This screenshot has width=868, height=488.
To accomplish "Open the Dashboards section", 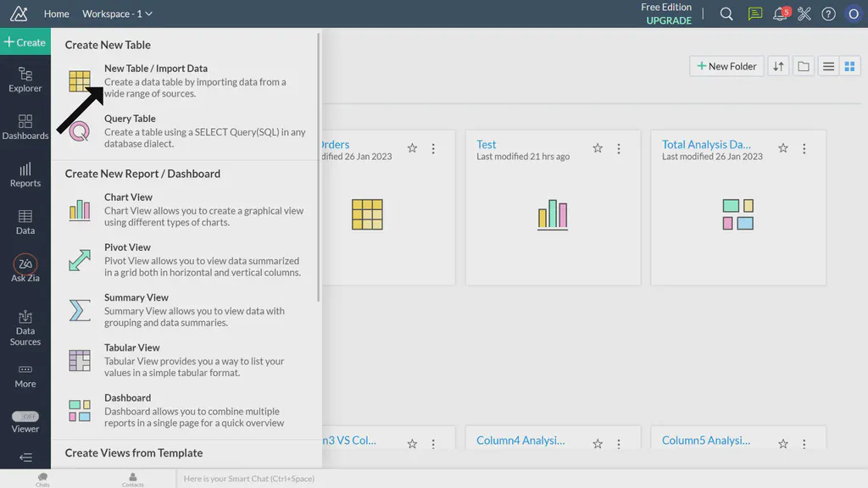I will pos(25,127).
